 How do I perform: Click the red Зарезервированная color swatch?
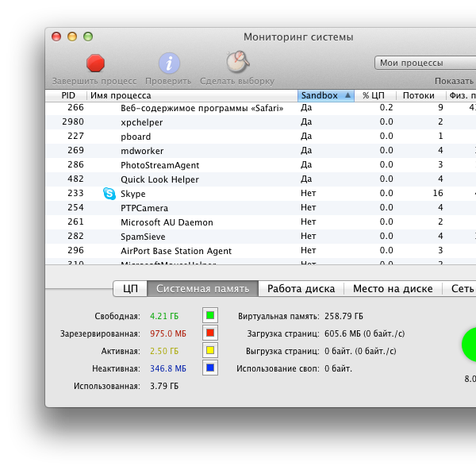click(210, 333)
